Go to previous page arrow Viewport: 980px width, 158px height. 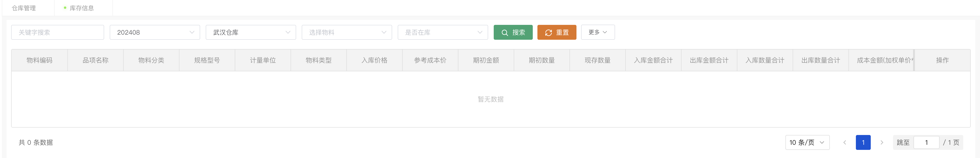(x=844, y=142)
